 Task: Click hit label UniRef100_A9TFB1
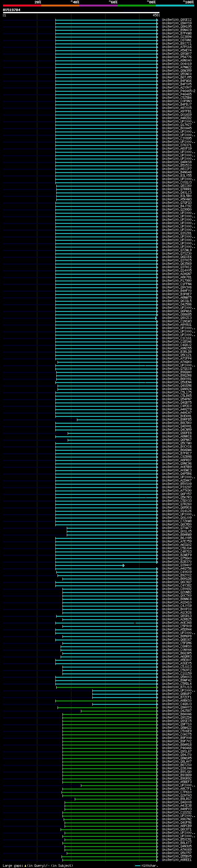point(177,111)
